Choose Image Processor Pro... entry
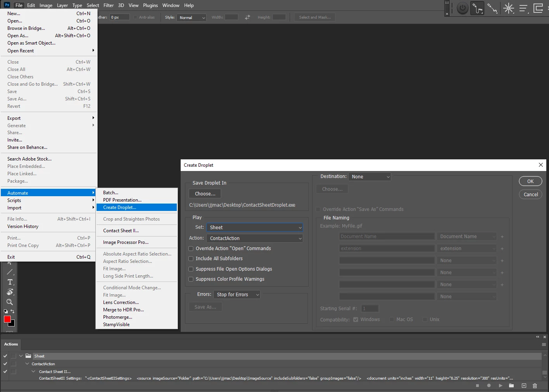 coord(136,242)
